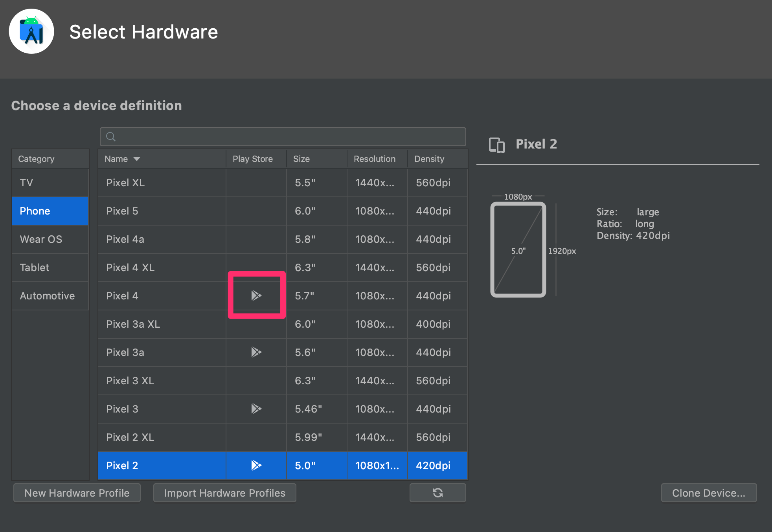Click the device icon next to Pixel 2 title
The image size is (772, 532).
496,145
